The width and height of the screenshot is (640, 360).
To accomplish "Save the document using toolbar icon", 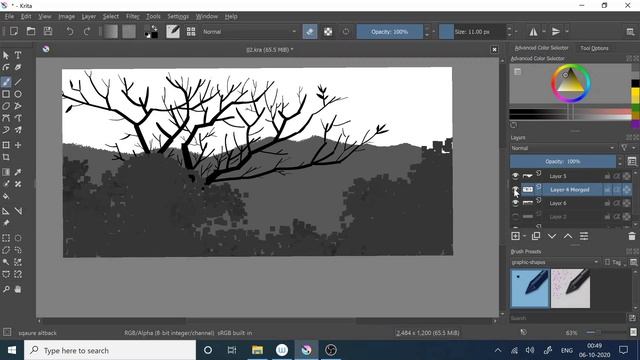I will (48, 31).
